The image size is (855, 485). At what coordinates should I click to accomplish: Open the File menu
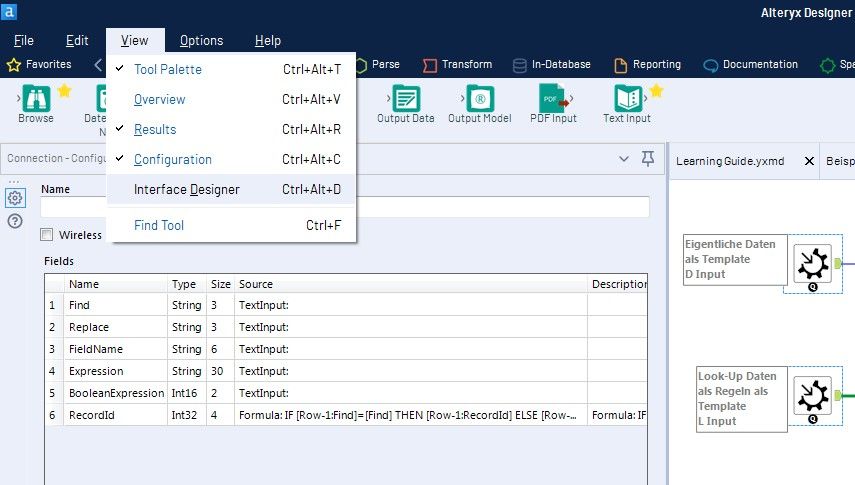(23, 40)
